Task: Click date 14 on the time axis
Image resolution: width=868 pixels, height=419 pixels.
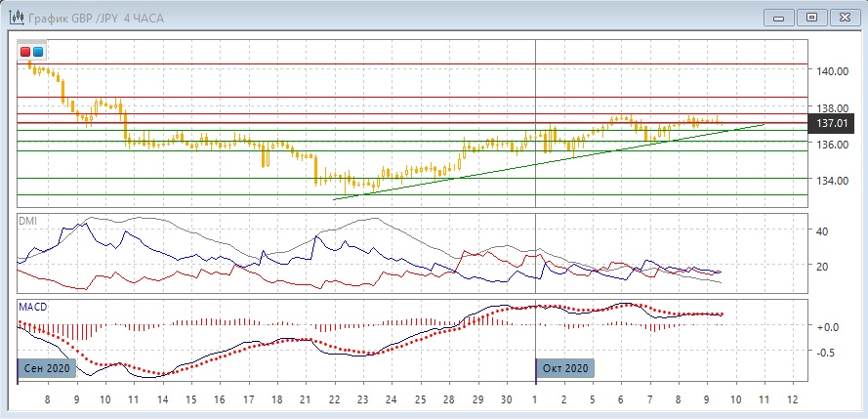Action: (x=163, y=400)
